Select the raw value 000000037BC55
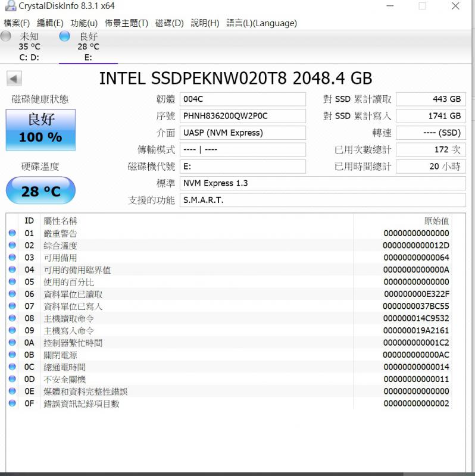 tap(416, 306)
